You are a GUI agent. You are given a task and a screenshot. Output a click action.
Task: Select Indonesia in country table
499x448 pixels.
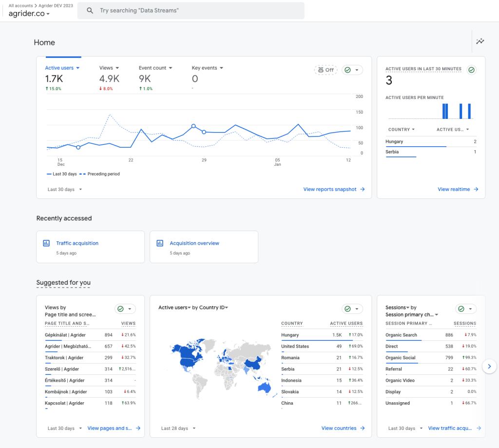click(322, 381)
